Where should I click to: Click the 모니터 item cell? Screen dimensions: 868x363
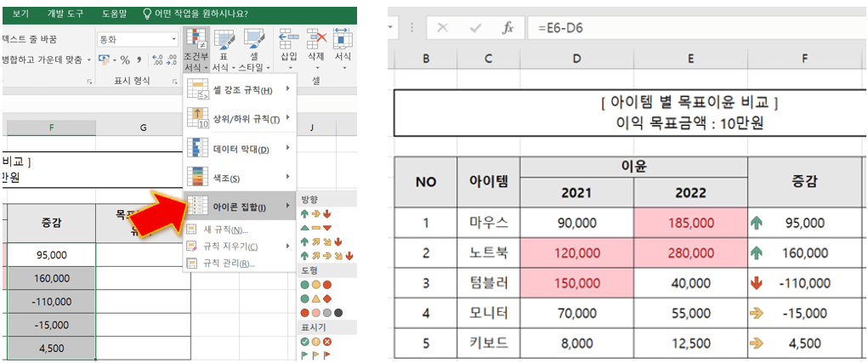coord(488,313)
